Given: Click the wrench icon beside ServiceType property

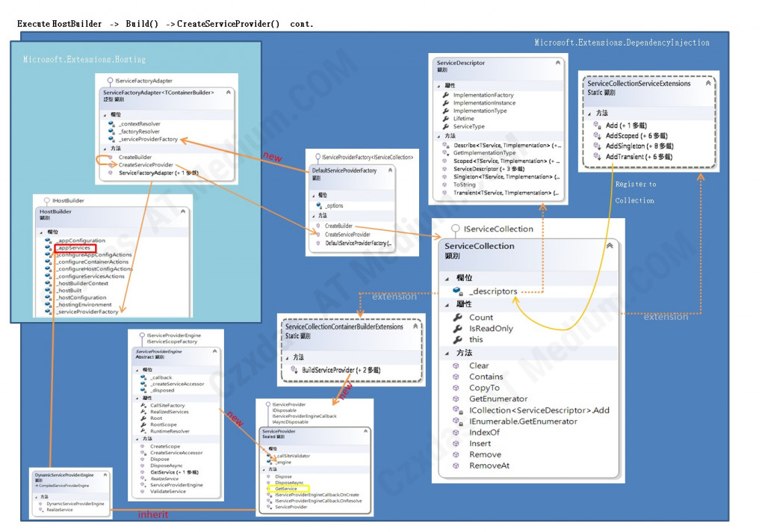Looking at the screenshot, I should pyautogui.click(x=446, y=126).
